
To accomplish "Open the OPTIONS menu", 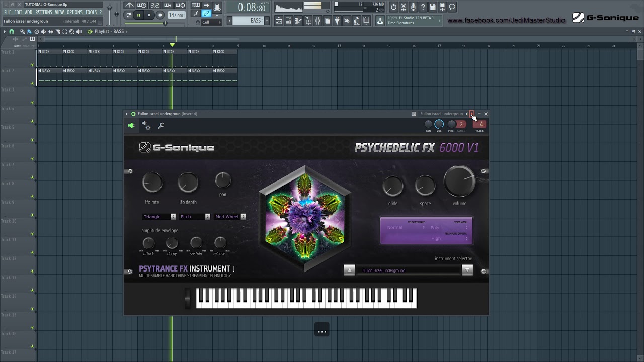I will click(x=74, y=12).
